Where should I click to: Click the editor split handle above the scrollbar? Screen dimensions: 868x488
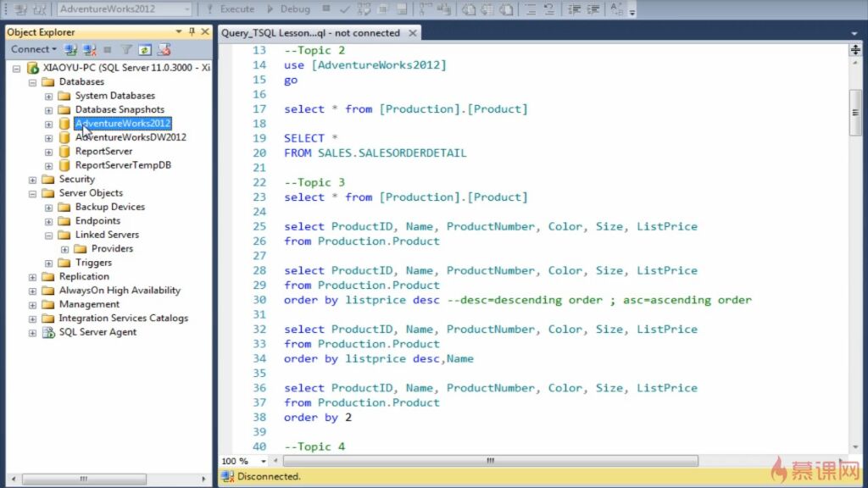point(855,50)
